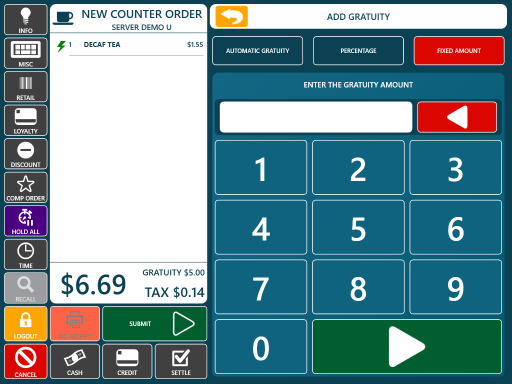The width and height of the screenshot is (512, 384).
Task: Open the Misc keyboard icon
Action: click(26, 53)
